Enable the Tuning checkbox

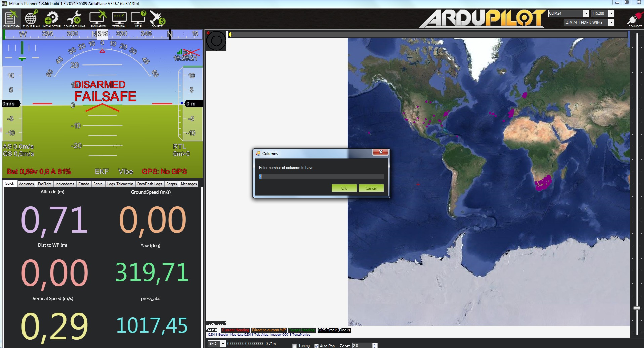pos(295,346)
